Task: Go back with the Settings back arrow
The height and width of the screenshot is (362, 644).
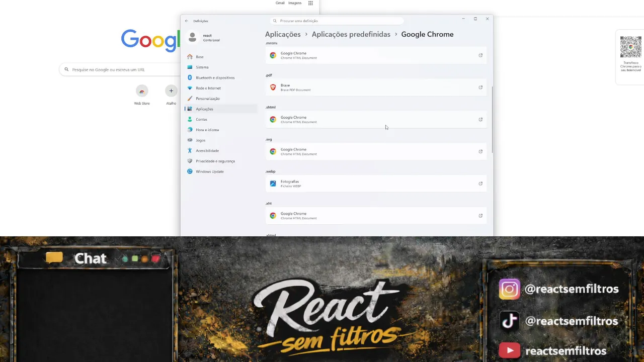Action: pos(187,21)
